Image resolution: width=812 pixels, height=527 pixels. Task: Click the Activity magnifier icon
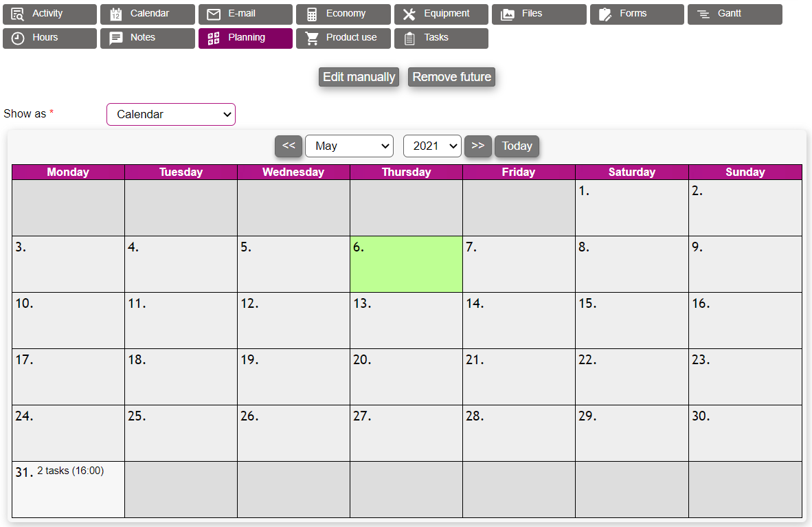[18, 14]
